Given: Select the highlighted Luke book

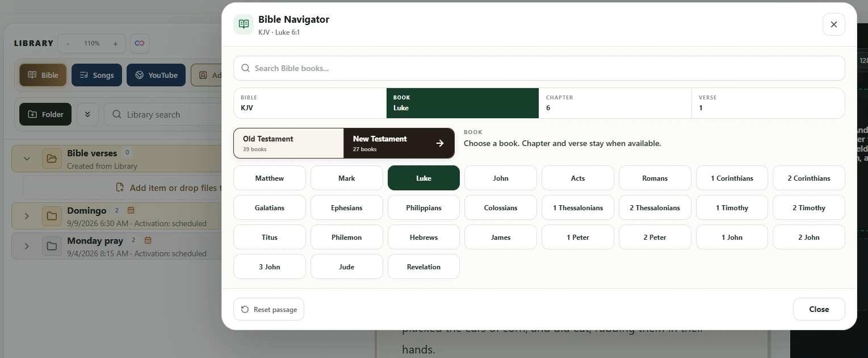Looking at the screenshot, I should (x=423, y=178).
